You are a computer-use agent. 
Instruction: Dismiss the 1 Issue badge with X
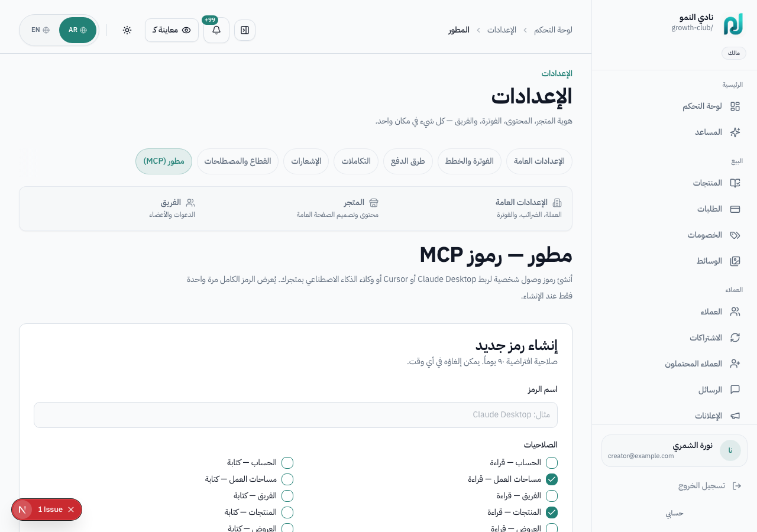click(x=71, y=510)
